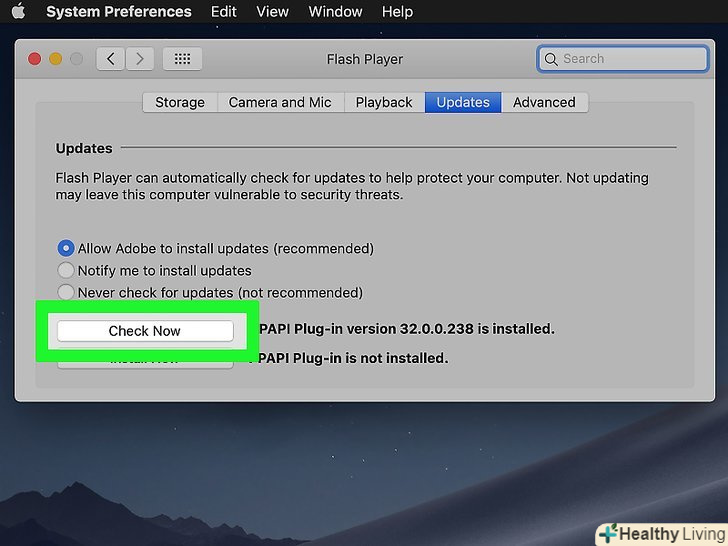The image size is (728, 546).
Task: Switch to the Playback tab
Action: pyautogui.click(x=384, y=102)
